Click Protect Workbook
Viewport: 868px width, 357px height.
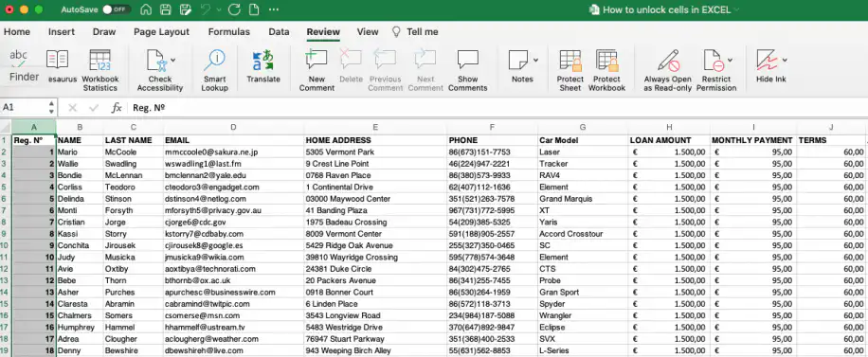606,70
